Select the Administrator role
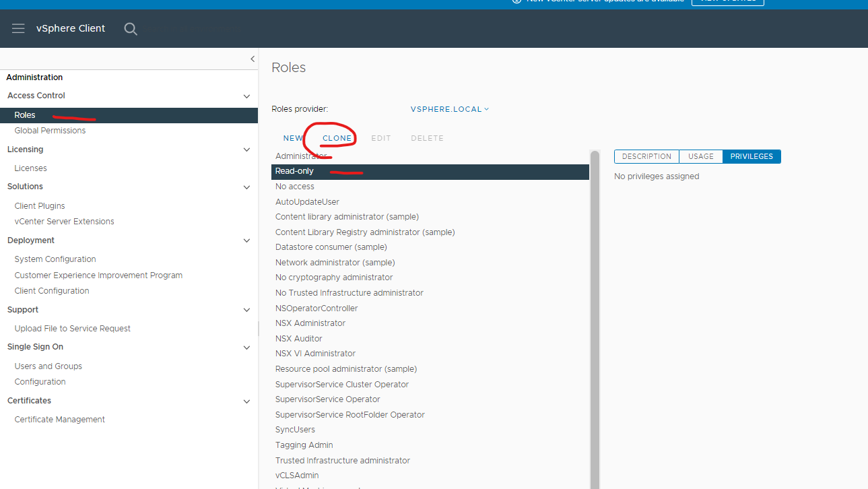Viewport: 868px width, 489px height. (x=430, y=156)
